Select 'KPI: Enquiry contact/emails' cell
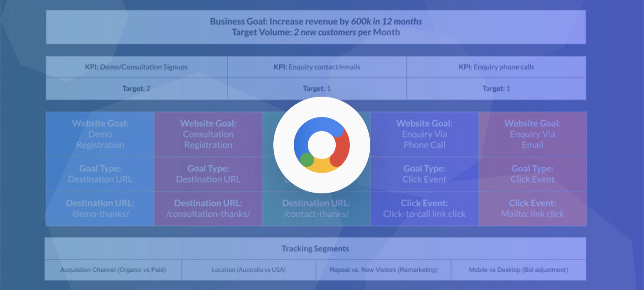 tap(317, 67)
